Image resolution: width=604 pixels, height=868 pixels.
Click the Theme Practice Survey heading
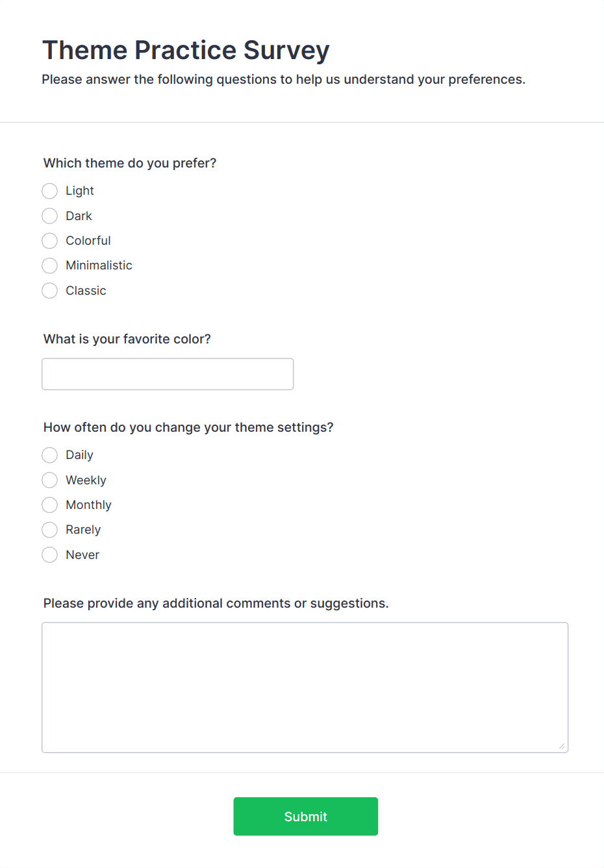pyautogui.click(x=186, y=50)
